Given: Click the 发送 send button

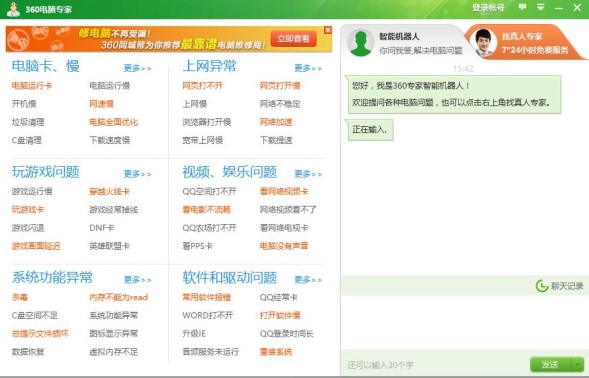Looking at the screenshot, I should 550,364.
